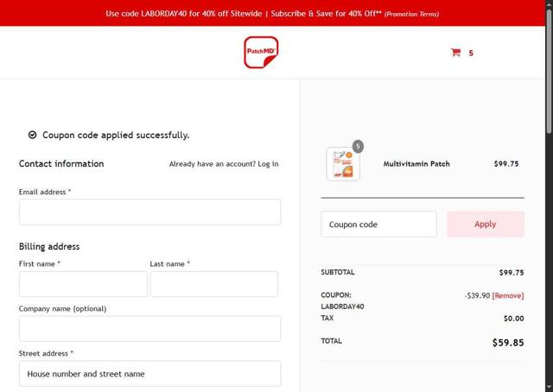Click the $59.85 total amount
Image resolution: width=553 pixels, height=392 pixels.
[508, 343]
